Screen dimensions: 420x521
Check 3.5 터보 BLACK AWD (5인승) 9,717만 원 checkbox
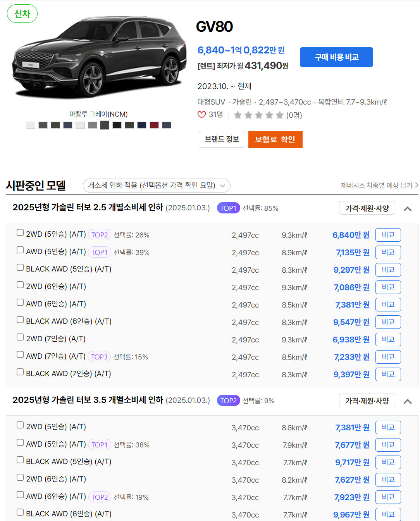[20, 460]
